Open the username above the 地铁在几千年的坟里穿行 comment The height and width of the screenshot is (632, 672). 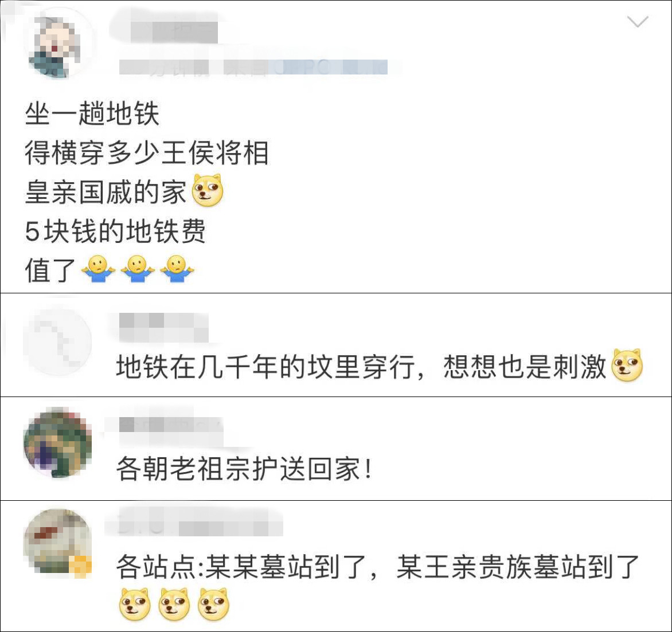pyautogui.click(x=163, y=328)
